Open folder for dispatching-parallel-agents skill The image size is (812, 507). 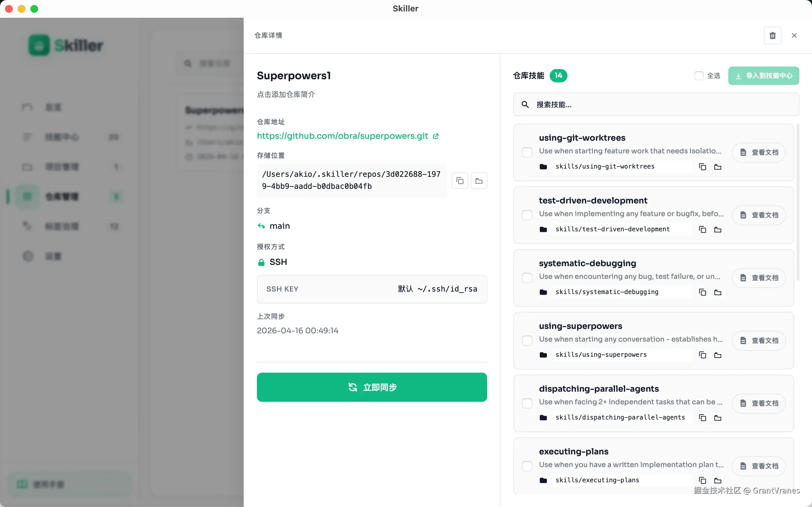[x=718, y=417]
